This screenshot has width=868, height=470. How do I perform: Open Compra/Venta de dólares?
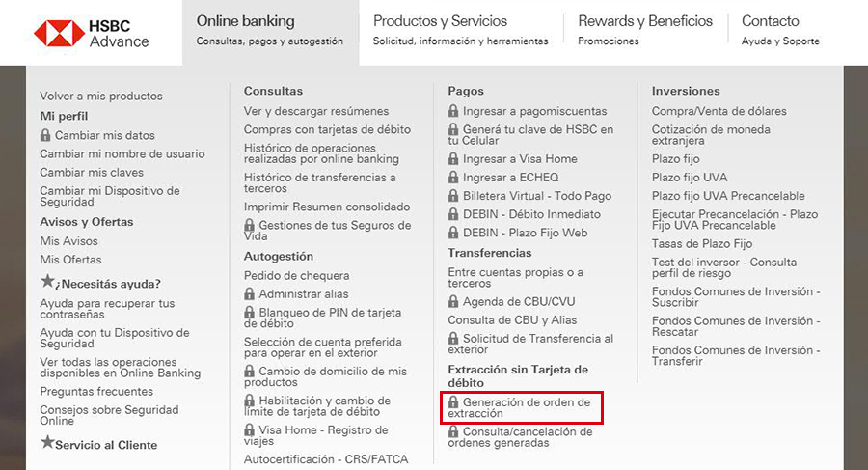(x=719, y=111)
